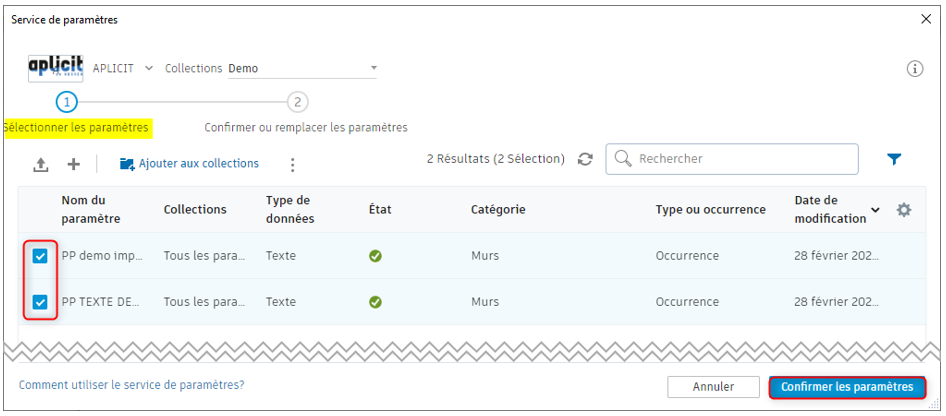Viewport: 946px width, 416px height.
Task: Uncheck the PP TEXTE DE... row checkbox
Action: click(40, 302)
